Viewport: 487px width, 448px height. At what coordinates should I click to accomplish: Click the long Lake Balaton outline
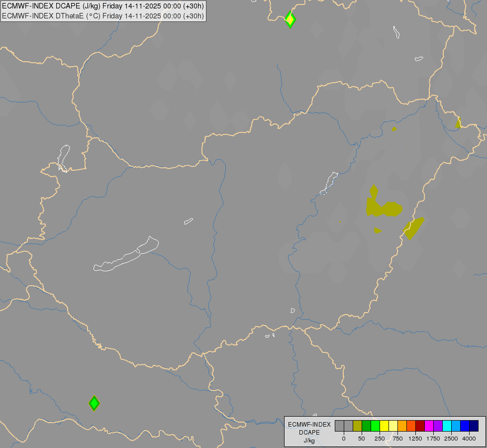pyautogui.click(x=126, y=254)
